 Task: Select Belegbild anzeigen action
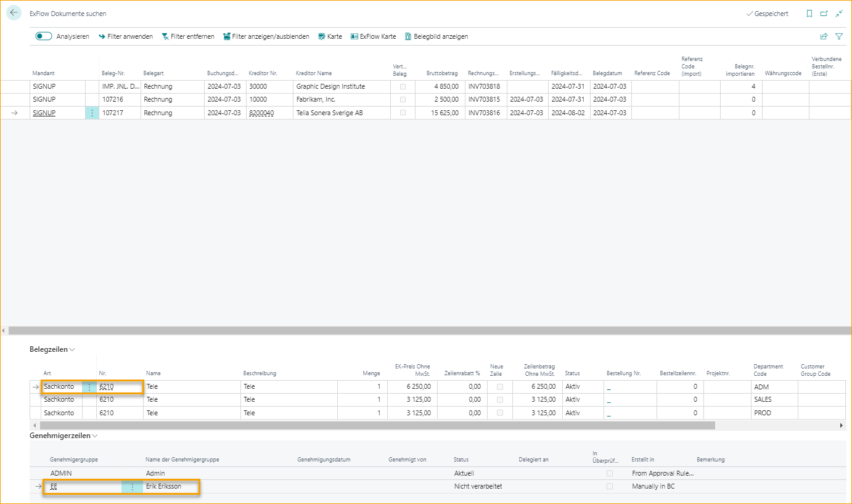[x=436, y=36]
